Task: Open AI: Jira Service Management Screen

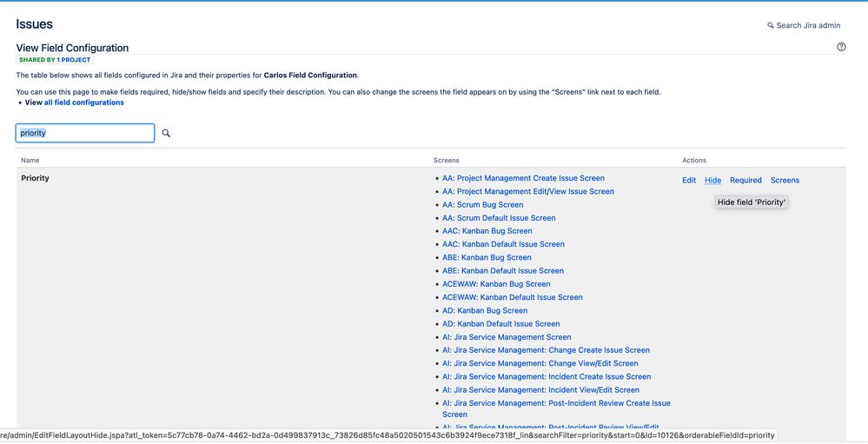Action: pyautogui.click(x=507, y=337)
